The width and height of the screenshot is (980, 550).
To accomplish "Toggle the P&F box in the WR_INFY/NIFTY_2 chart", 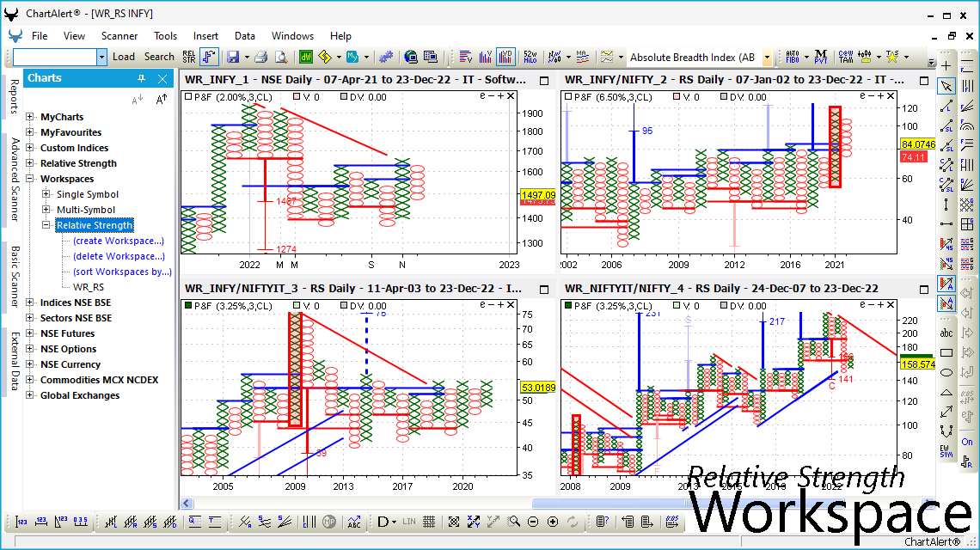I will point(568,97).
